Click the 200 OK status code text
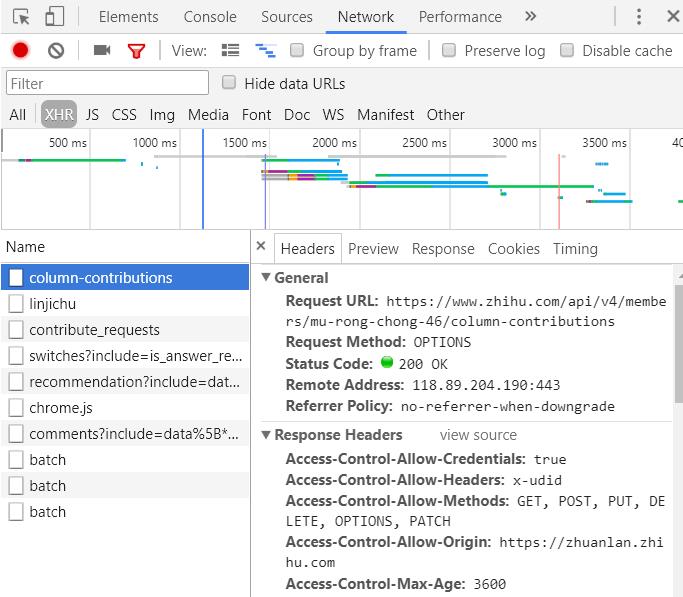 (x=423, y=364)
